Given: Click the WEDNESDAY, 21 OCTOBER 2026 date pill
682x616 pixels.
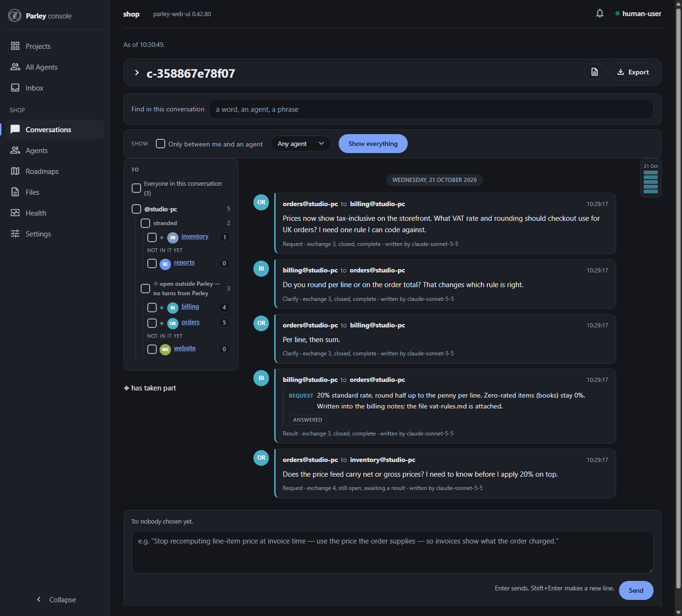Looking at the screenshot, I should click(x=434, y=180).
